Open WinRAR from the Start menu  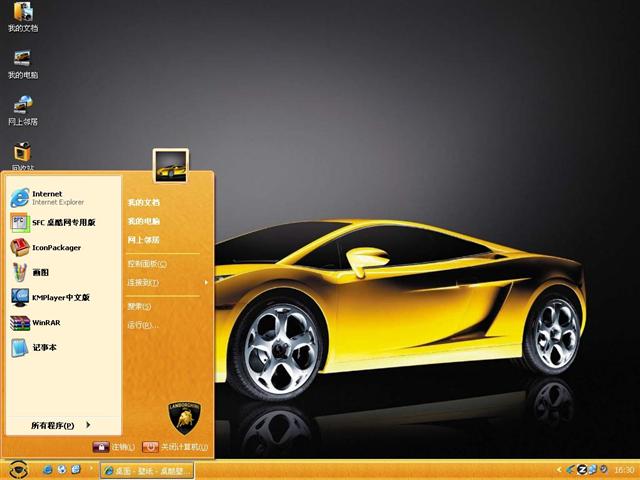(36, 323)
